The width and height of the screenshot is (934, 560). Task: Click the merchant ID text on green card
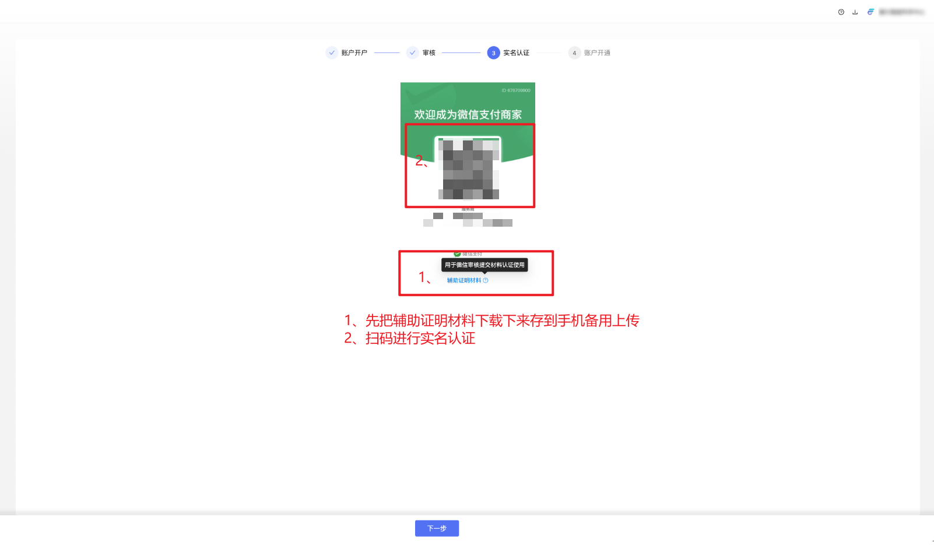click(x=515, y=90)
